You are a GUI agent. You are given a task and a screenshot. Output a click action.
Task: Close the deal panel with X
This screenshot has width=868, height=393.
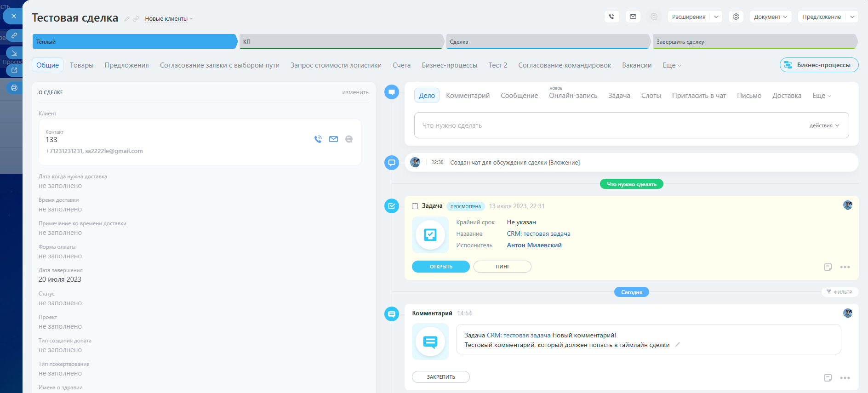(13, 16)
